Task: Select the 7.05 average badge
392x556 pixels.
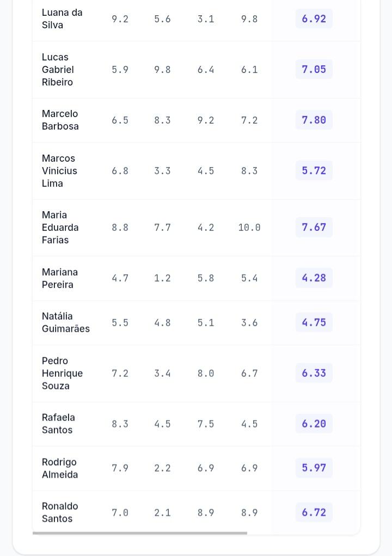Action: [314, 70]
